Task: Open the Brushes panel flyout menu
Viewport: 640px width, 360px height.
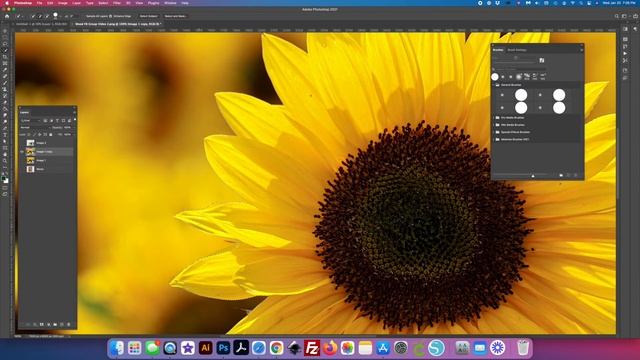Action: (x=582, y=50)
